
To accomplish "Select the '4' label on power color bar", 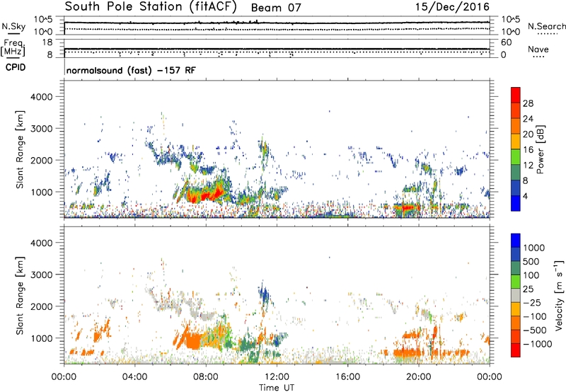I will [x=526, y=196].
